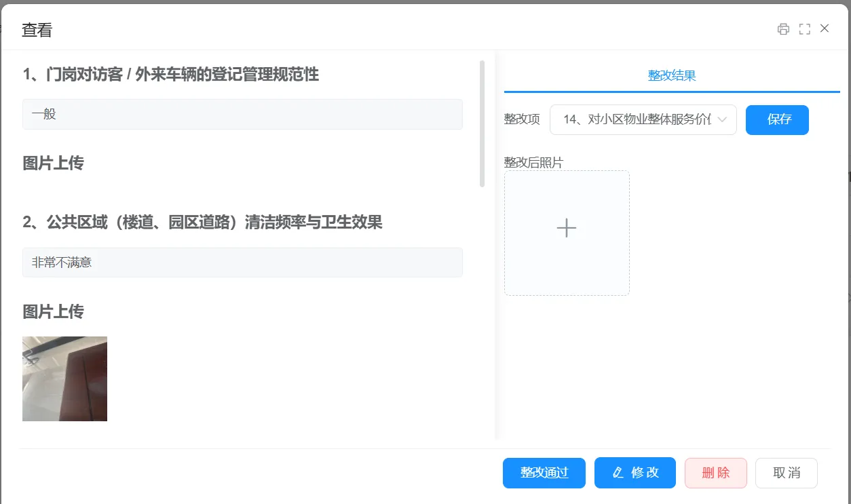Open the 整改项 dropdown selector
This screenshot has width=851, height=504.
click(638, 120)
